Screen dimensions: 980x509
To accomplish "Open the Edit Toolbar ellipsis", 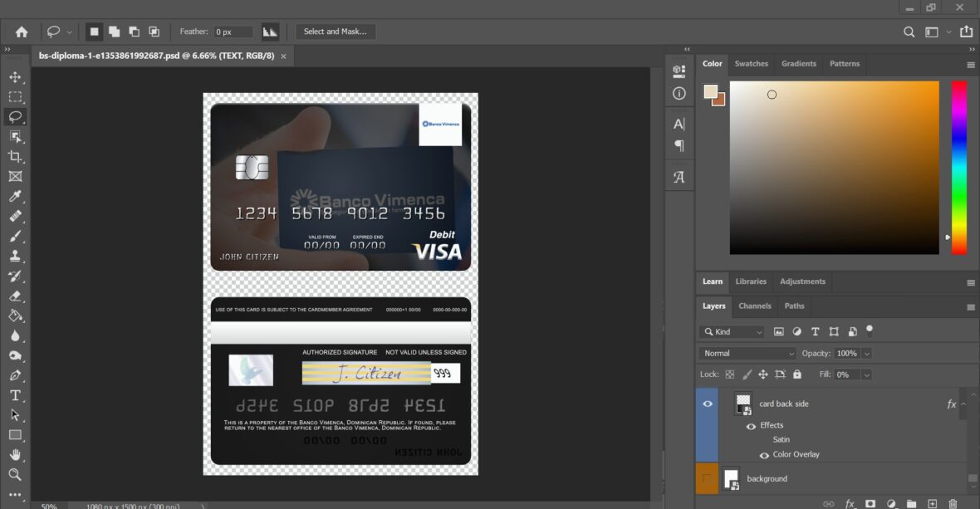I will tap(15, 494).
